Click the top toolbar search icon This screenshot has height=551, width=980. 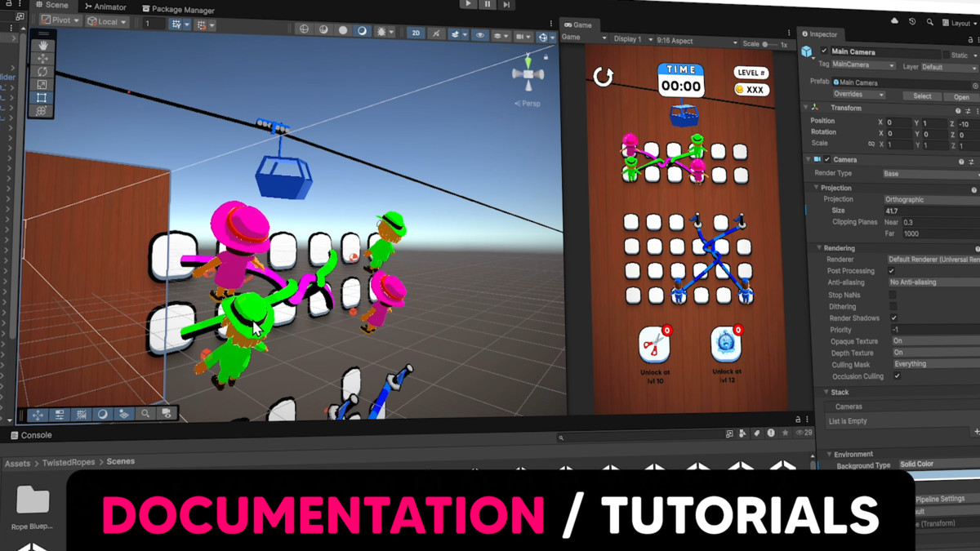(930, 22)
